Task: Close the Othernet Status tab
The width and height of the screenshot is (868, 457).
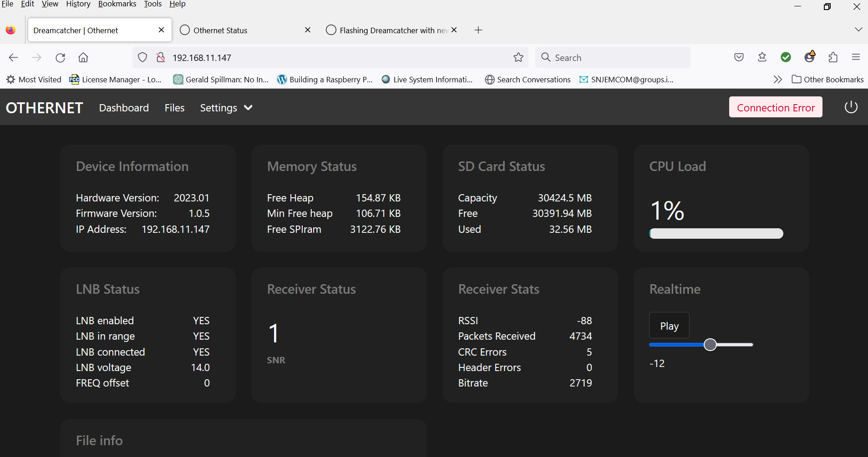Action: pos(308,30)
